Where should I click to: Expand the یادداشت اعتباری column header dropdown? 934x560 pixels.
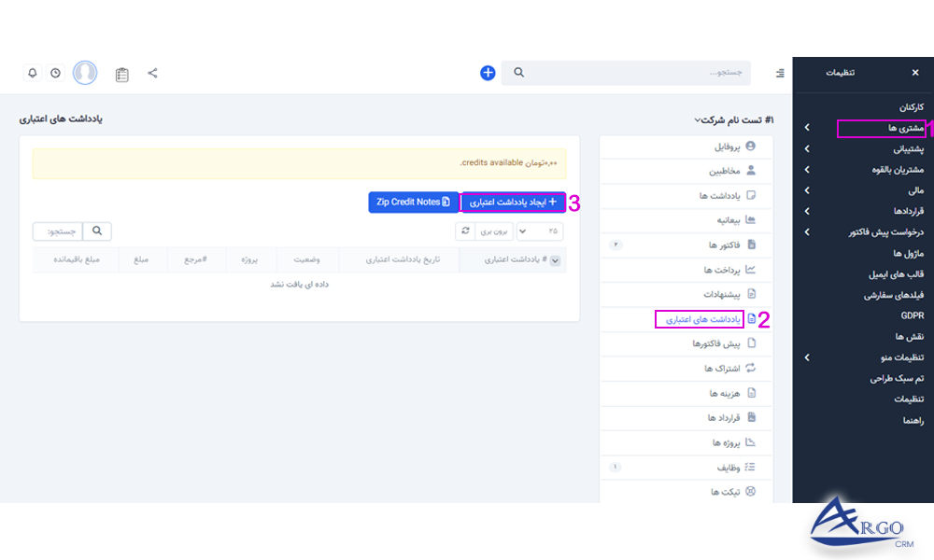pyautogui.click(x=556, y=259)
